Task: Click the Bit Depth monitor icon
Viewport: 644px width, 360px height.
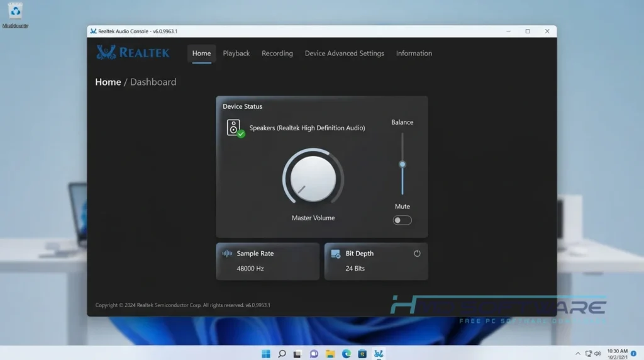Action: click(336, 254)
